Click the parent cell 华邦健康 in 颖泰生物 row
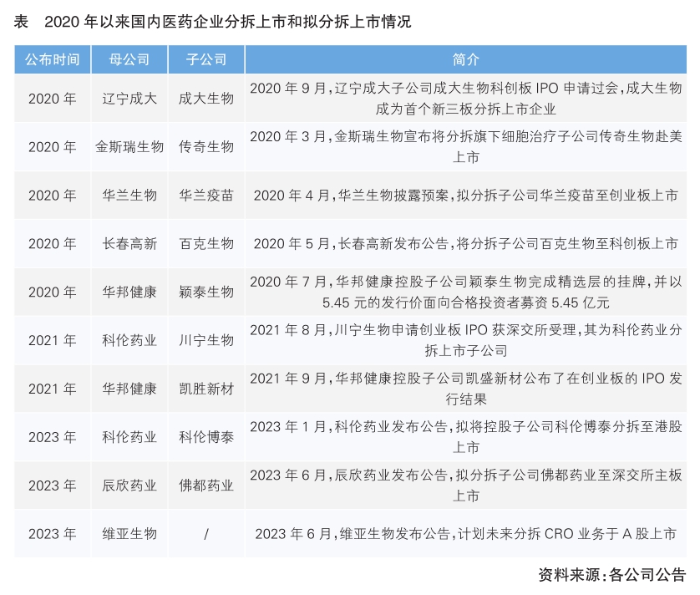The width and height of the screenshot is (700, 595). (129, 292)
